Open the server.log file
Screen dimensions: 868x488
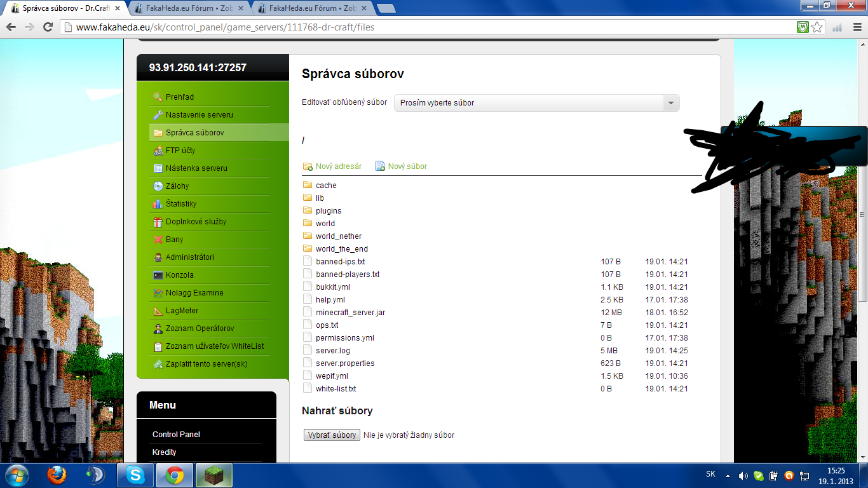click(x=333, y=351)
